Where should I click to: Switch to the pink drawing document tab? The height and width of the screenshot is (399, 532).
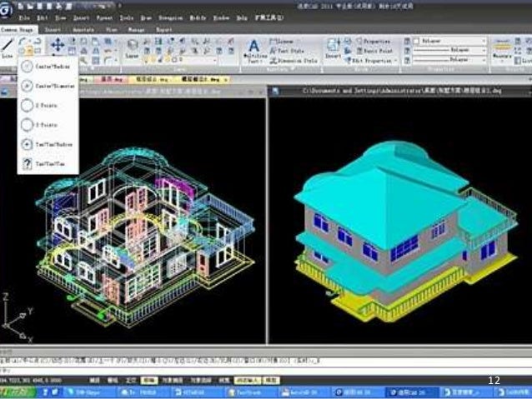(112, 80)
